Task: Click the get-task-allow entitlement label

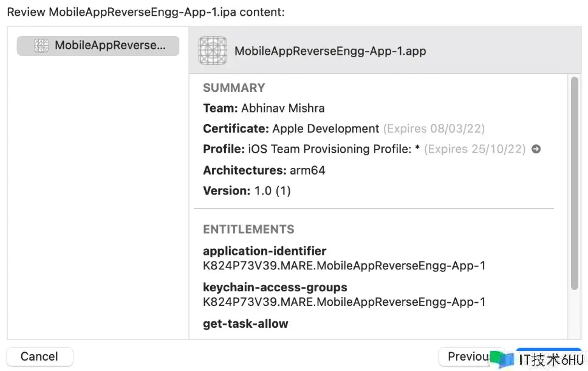Action: tap(245, 324)
